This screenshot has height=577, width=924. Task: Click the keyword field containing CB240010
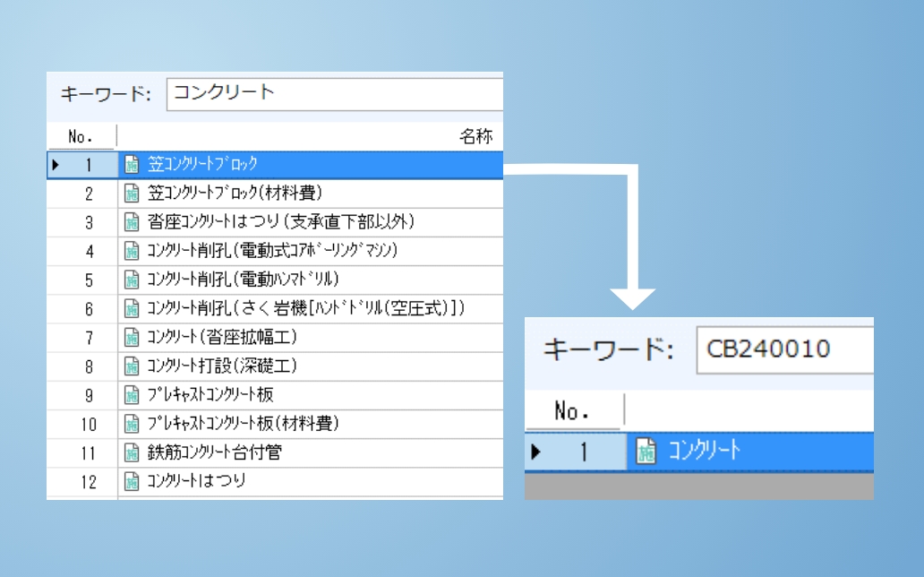[x=783, y=349]
